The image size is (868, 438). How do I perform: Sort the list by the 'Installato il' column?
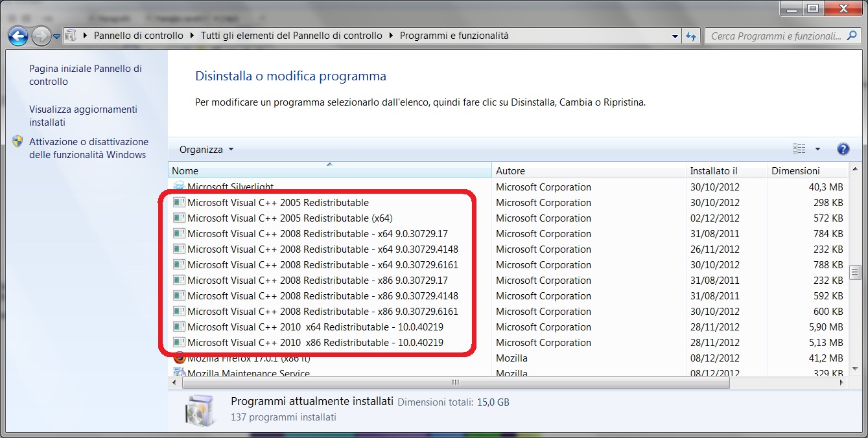pos(726,171)
